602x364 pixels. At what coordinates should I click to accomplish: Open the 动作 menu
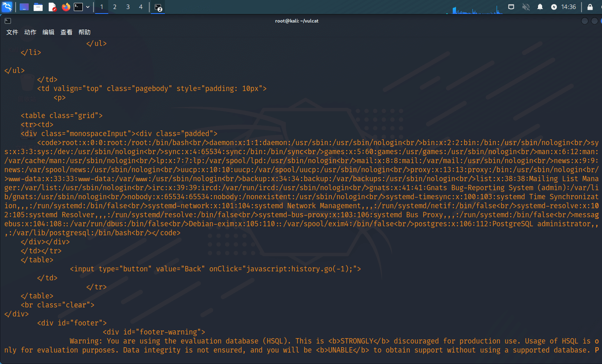(x=30, y=32)
